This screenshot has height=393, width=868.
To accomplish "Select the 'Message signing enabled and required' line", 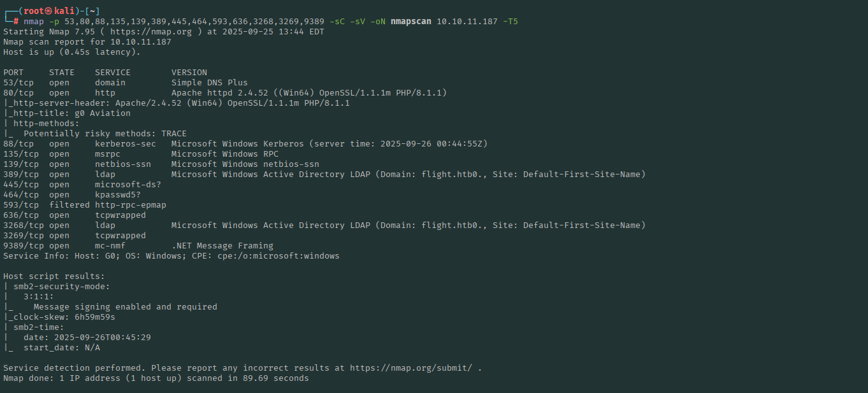I will (x=125, y=307).
